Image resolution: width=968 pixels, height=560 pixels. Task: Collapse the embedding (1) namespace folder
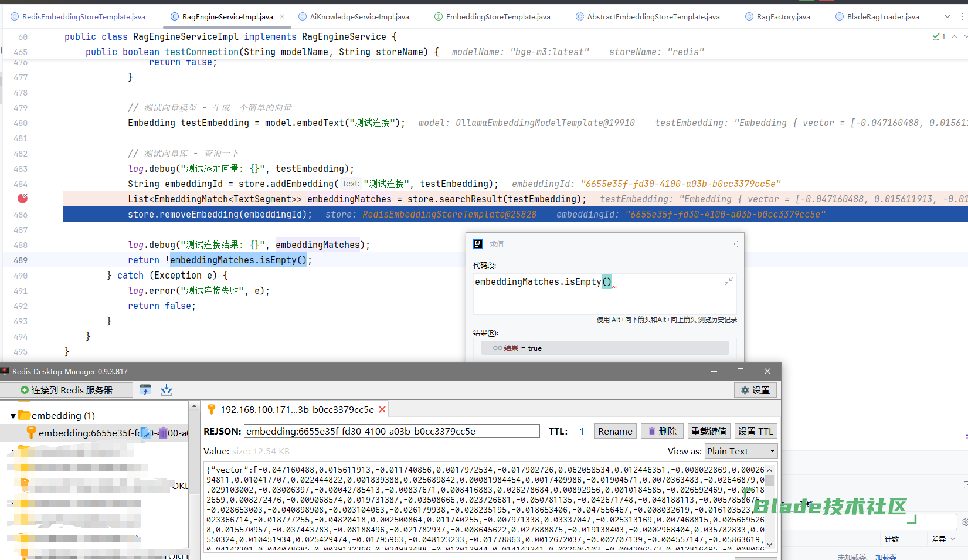13,416
